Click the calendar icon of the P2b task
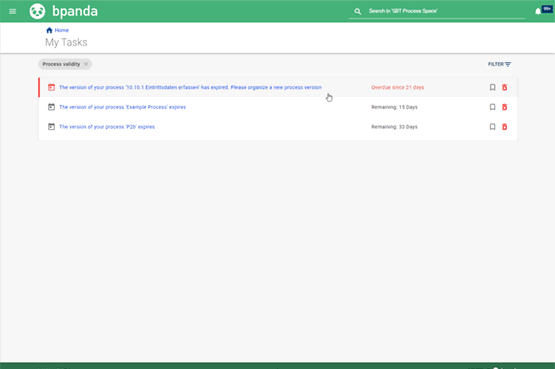This screenshot has height=369, width=555. pos(51,127)
